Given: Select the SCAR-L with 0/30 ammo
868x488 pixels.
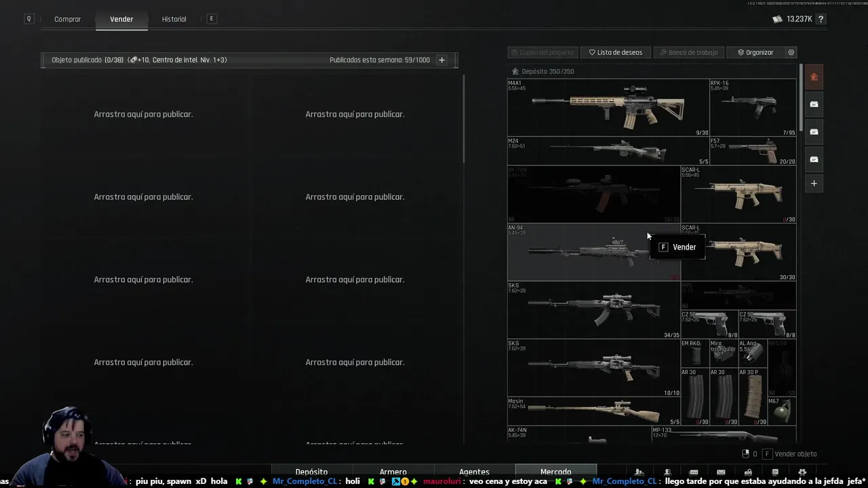Looking at the screenshot, I should coord(738,195).
